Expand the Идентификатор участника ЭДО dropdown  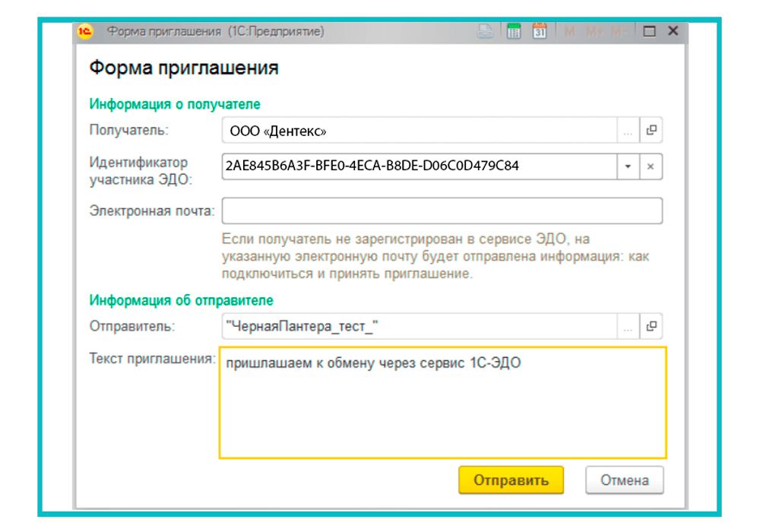(629, 166)
